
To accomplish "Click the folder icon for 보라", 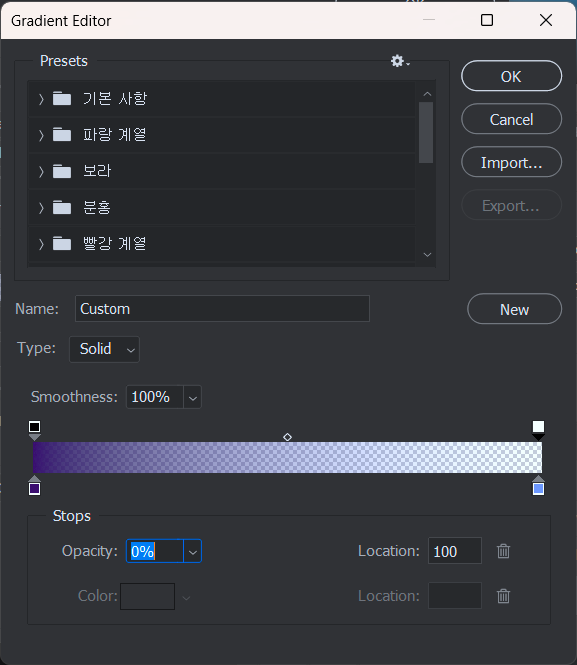I will coord(62,171).
